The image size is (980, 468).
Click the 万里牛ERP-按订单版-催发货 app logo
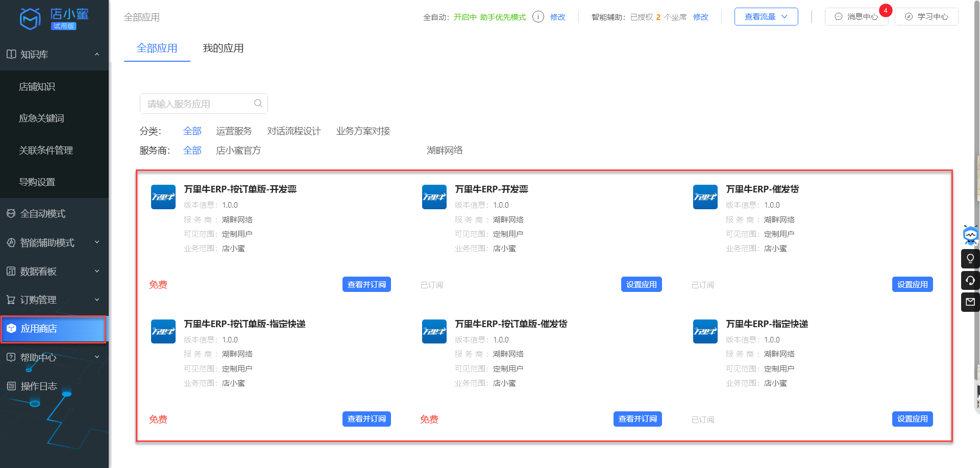(434, 332)
